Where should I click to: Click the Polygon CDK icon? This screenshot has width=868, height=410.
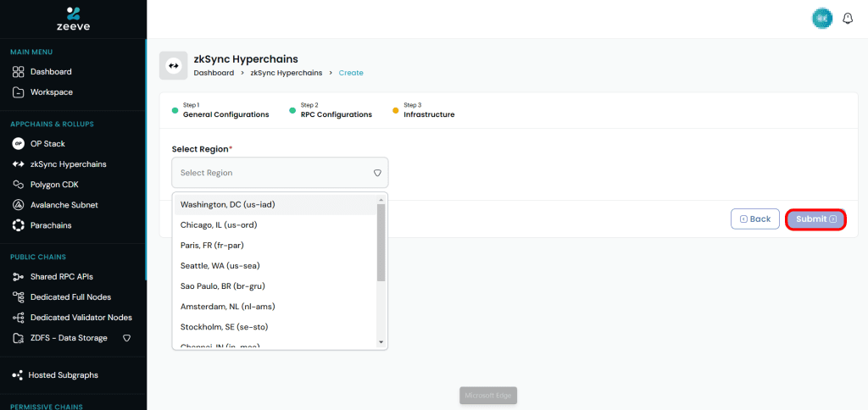pos(19,185)
